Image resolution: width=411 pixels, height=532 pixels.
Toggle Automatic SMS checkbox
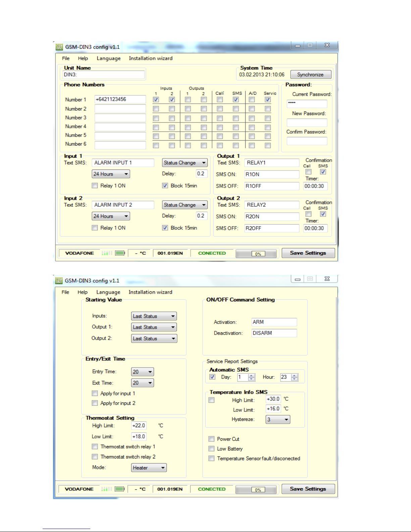(x=212, y=377)
